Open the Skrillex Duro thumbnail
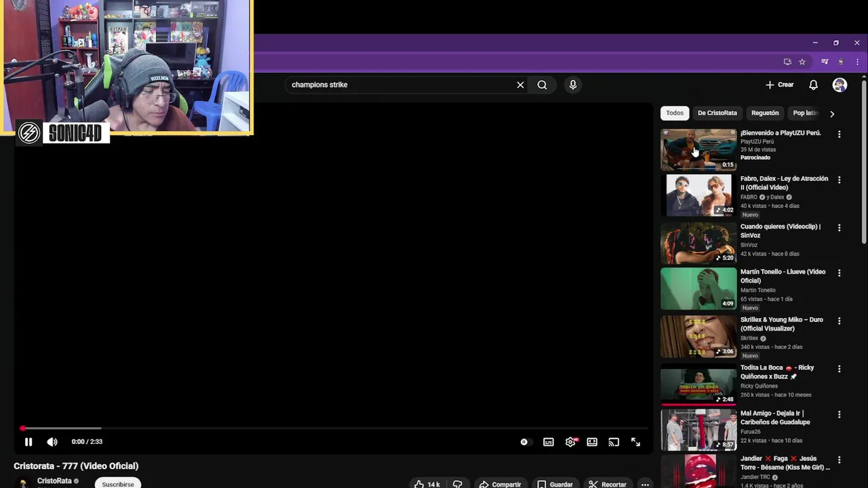Viewport: 868px width, 488px height. (698, 336)
